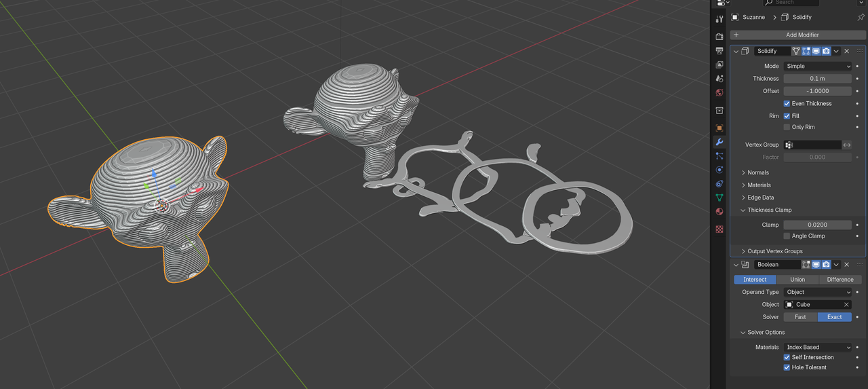Image resolution: width=868 pixels, height=389 pixels.
Task: Enable Angle Clamp checkbox
Action: (x=787, y=236)
